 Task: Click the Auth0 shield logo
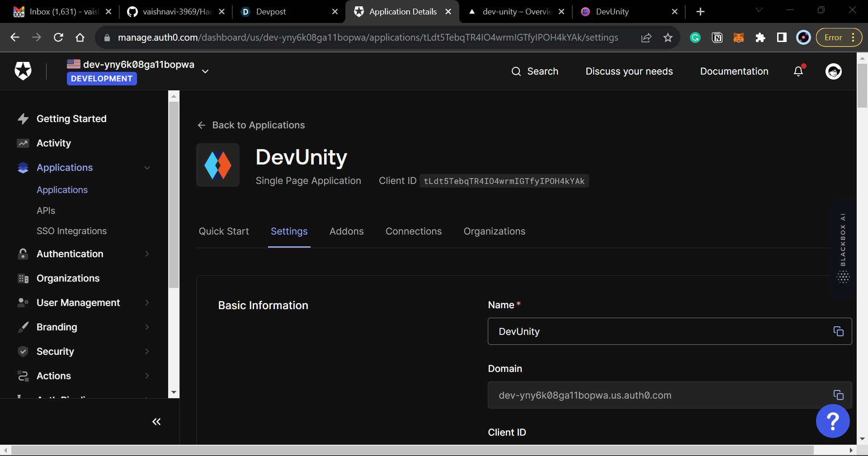(x=23, y=71)
